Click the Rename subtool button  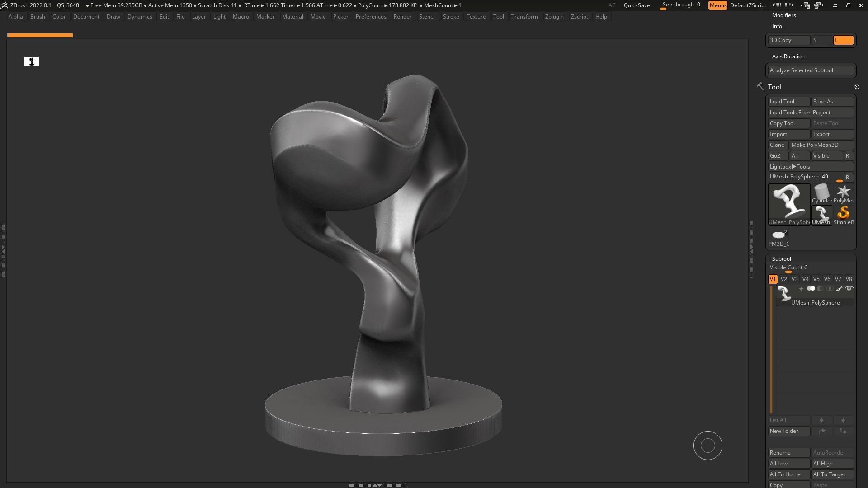[x=789, y=453]
